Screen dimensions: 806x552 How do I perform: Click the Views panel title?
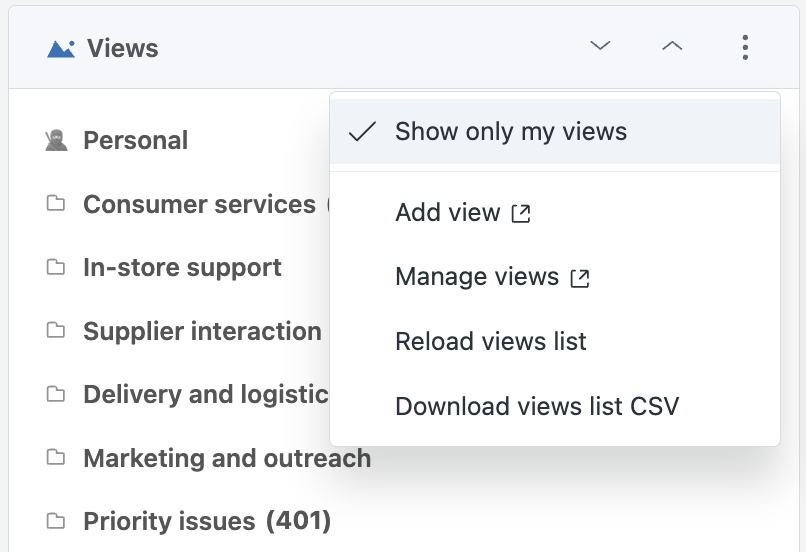point(122,48)
